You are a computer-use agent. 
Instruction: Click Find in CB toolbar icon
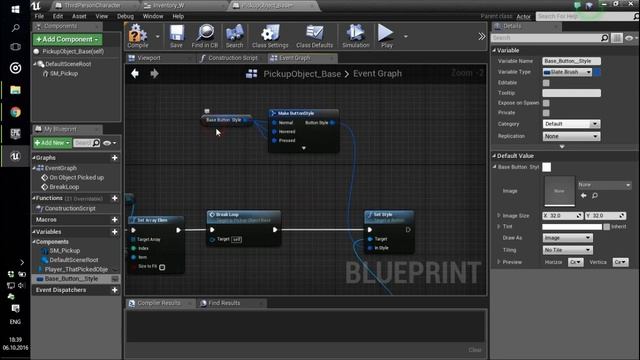(x=204, y=36)
